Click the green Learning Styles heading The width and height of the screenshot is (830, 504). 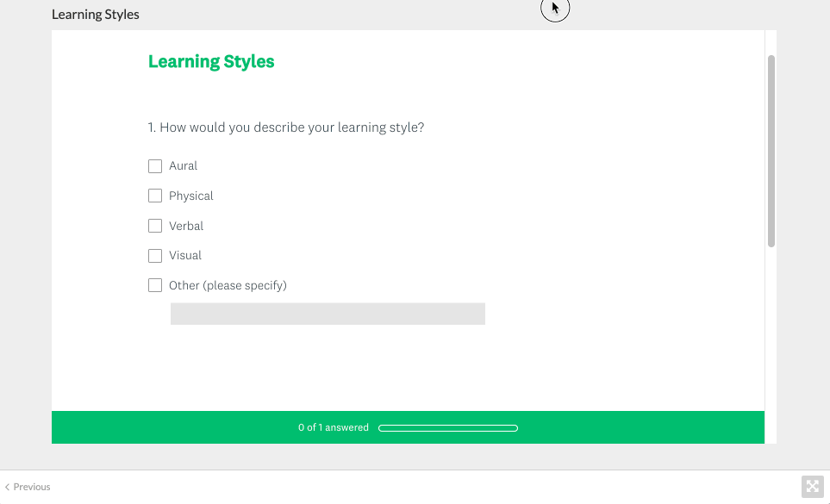click(211, 62)
